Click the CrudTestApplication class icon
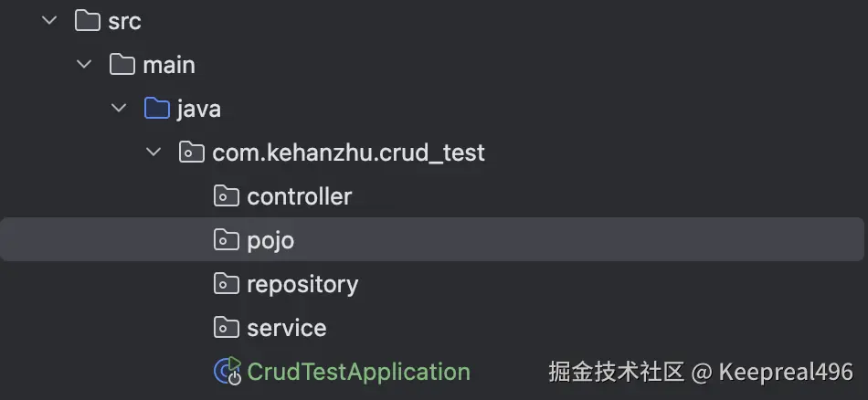 click(227, 371)
